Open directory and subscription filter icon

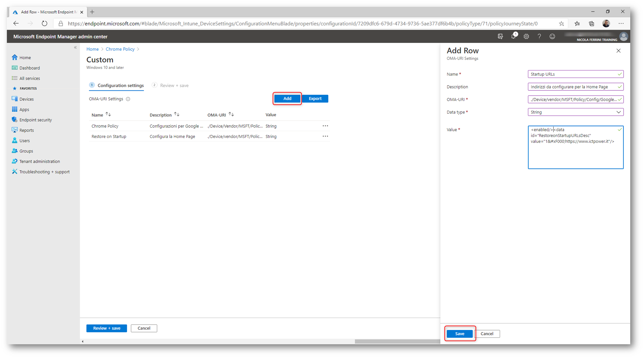[x=500, y=36]
